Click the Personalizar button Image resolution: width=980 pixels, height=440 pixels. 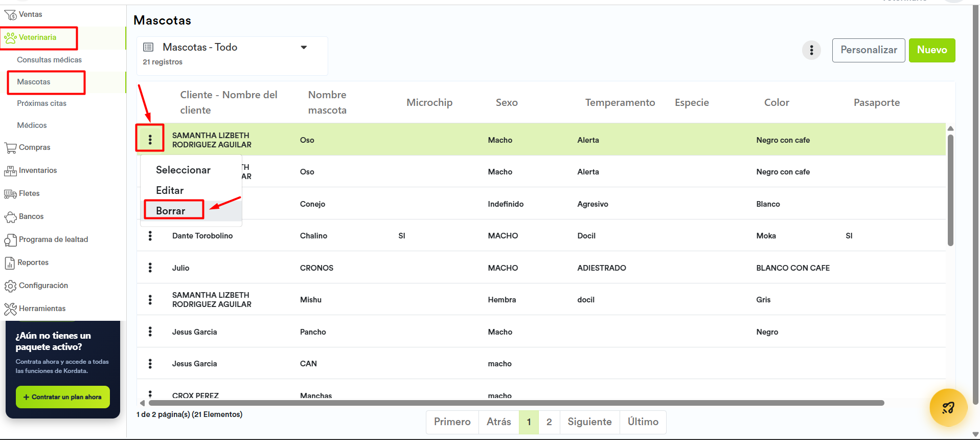(x=868, y=50)
